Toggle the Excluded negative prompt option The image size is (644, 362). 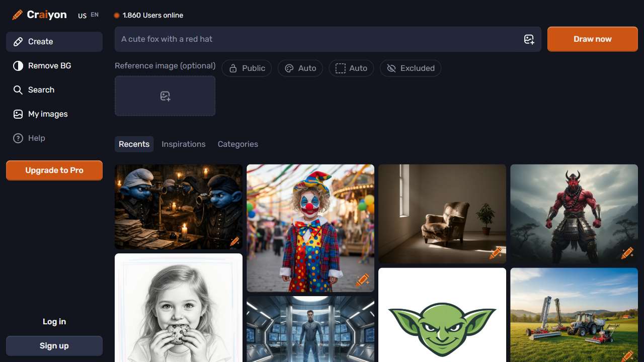point(411,68)
